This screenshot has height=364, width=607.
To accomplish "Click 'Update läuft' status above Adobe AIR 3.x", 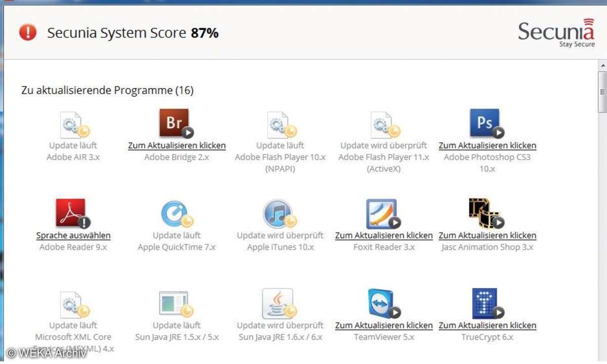I will point(73,146).
